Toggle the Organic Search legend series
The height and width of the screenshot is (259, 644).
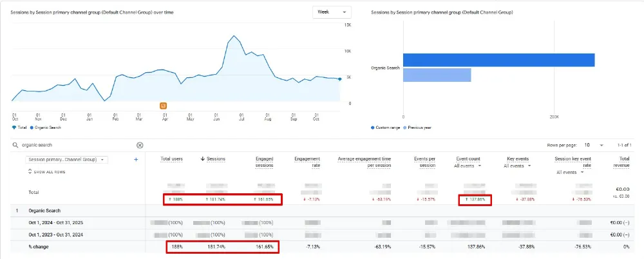45,128
